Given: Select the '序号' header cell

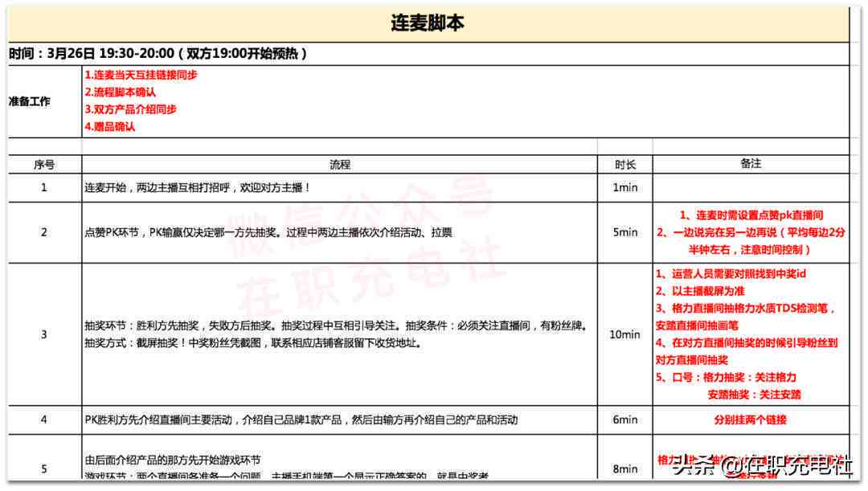Looking at the screenshot, I should coord(44,165).
